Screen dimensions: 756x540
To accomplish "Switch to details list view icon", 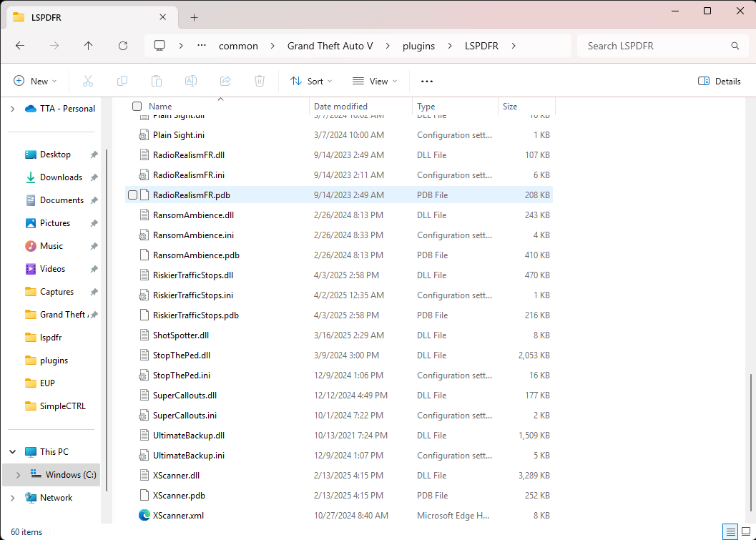I will 731,532.
